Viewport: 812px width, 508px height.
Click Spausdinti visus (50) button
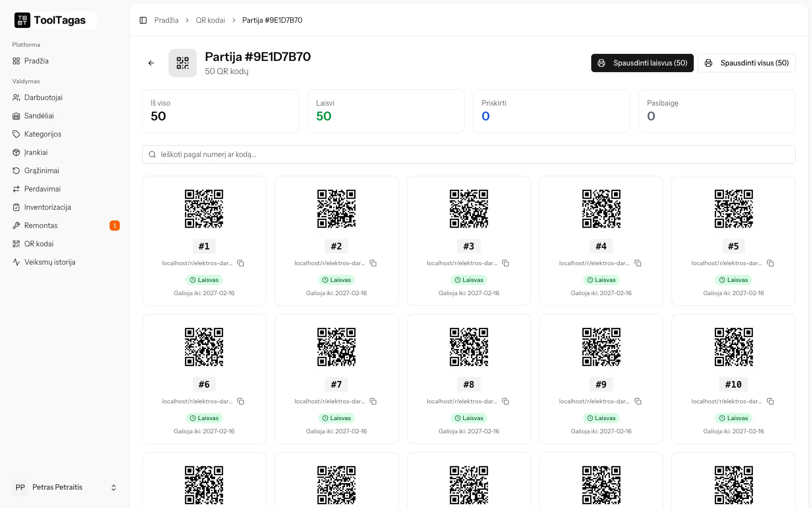(x=747, y=63)
